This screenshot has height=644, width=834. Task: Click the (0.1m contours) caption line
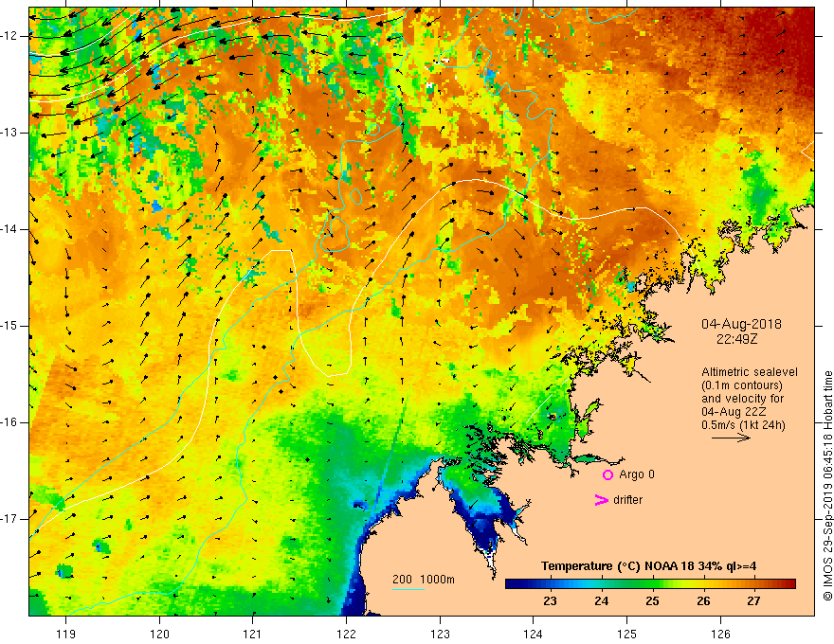pos(742,385)
